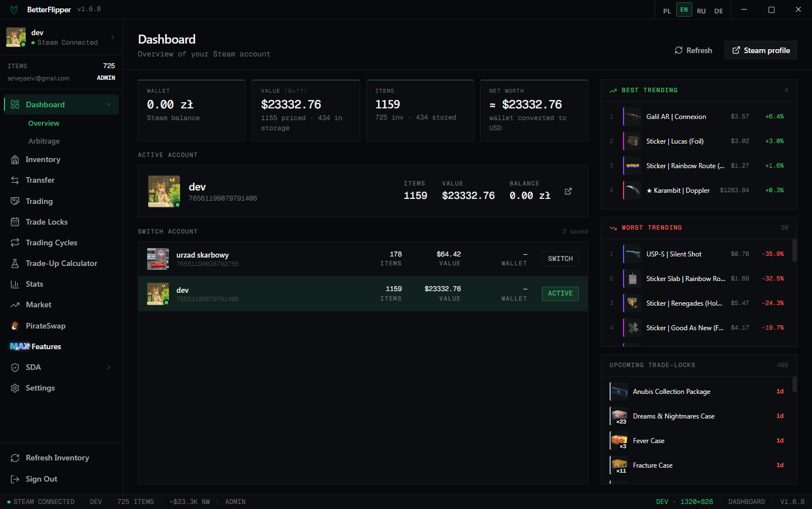Click the Refresh Inventory circular arrows icon
This screenshot has width=812, height=509.
pyautogui.click(x=15, y=458)
